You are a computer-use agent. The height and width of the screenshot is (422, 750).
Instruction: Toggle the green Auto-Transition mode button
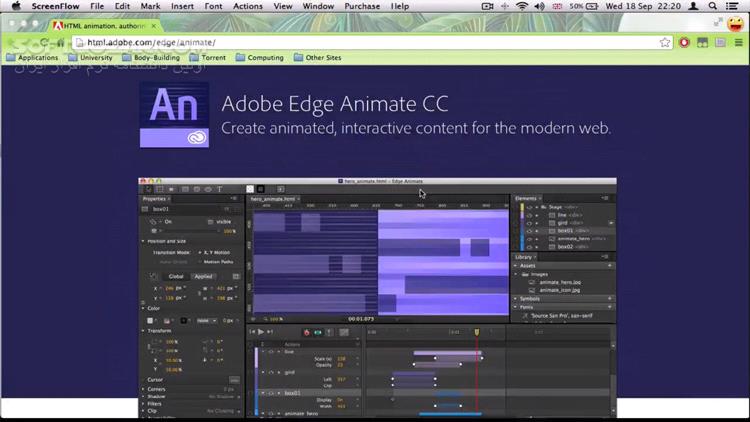(318, 332)
